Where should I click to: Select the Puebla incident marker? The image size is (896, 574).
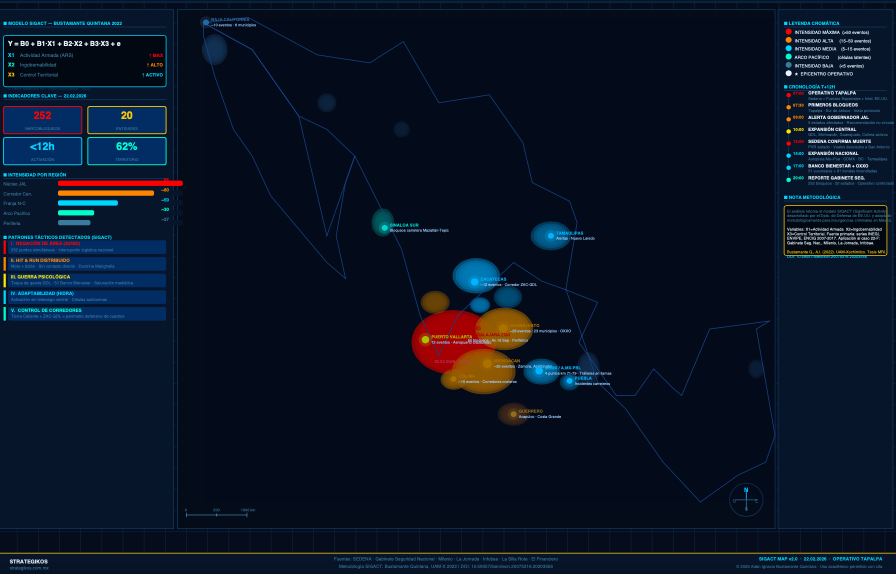pyautogui.click(x=570, y=381)
